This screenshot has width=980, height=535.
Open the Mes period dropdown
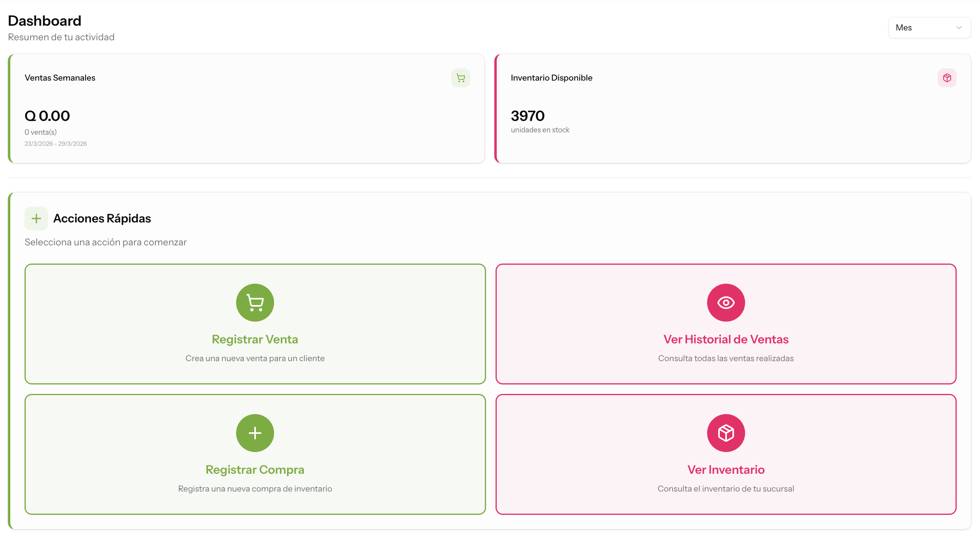tap(929, 28)
